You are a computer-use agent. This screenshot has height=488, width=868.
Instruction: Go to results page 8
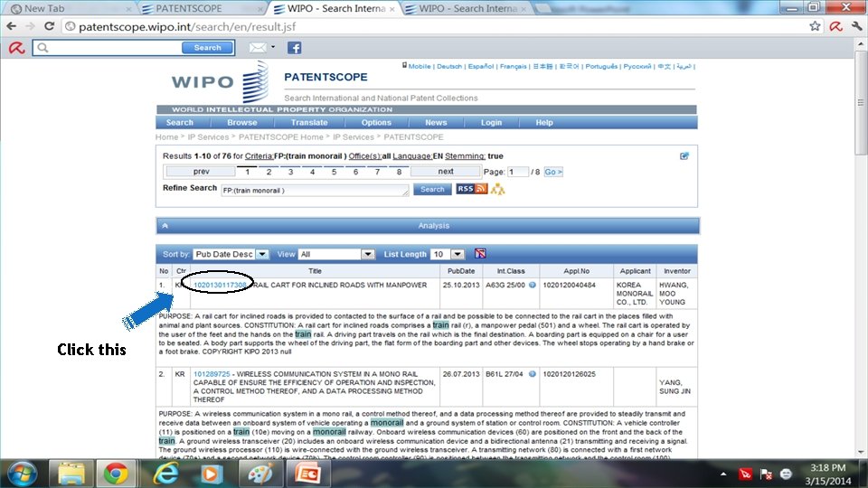pyautogui.click(x=399, y=172)
